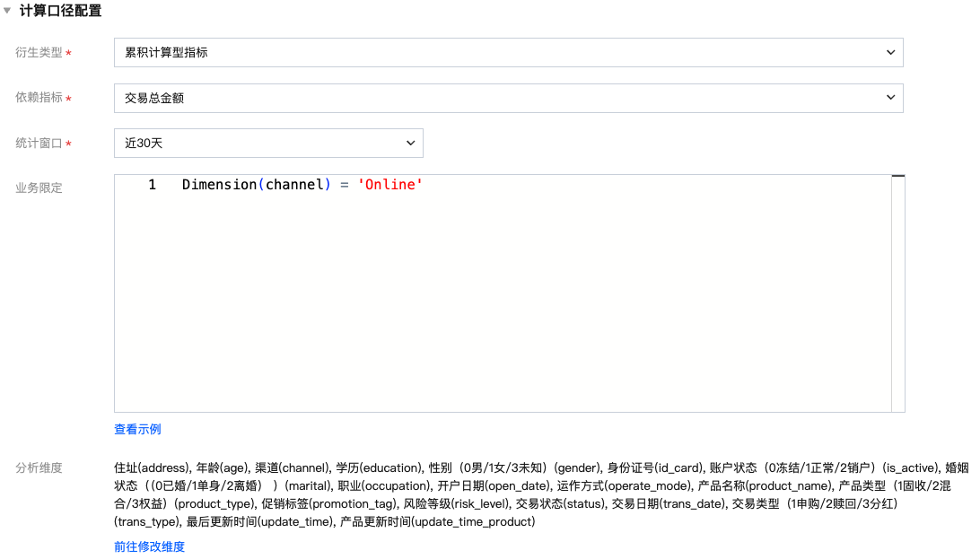Click the 衍生类型 field label
980x559 pixels.
[39, 52]
